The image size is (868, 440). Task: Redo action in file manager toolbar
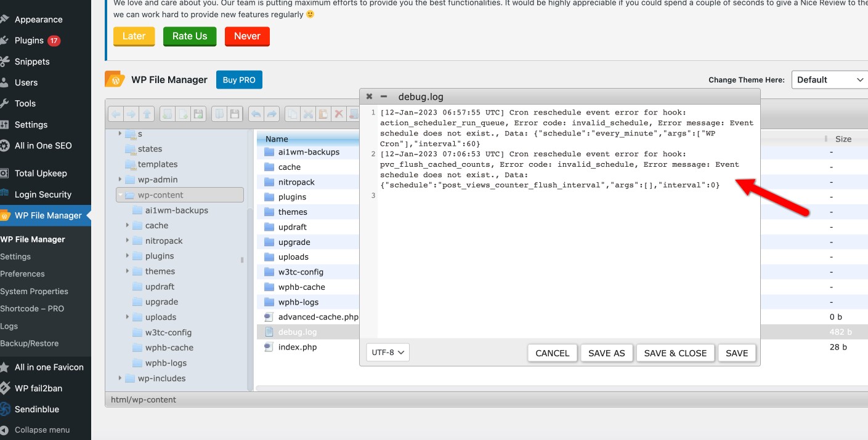click(x=272, y=114)
